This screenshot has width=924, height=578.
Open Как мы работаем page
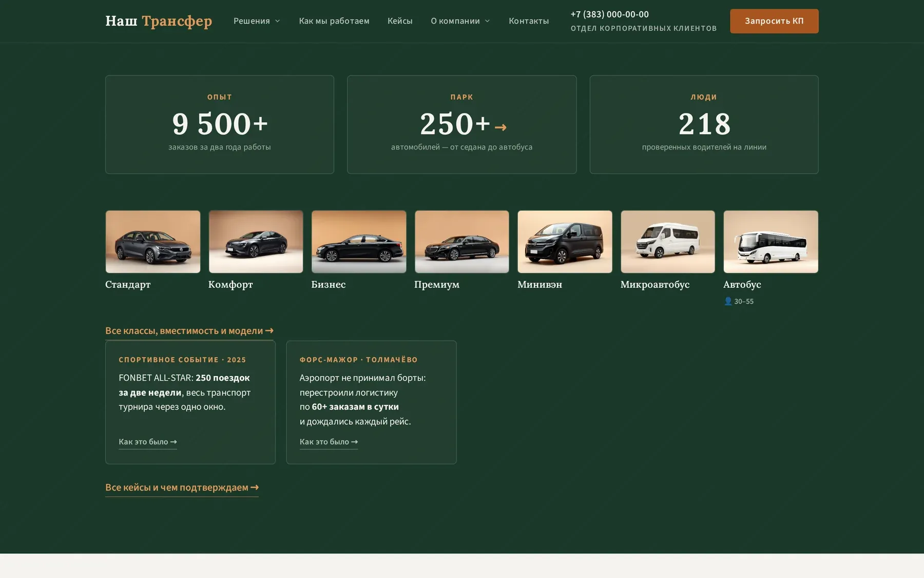pyautogui.click(x=334, y=21)
